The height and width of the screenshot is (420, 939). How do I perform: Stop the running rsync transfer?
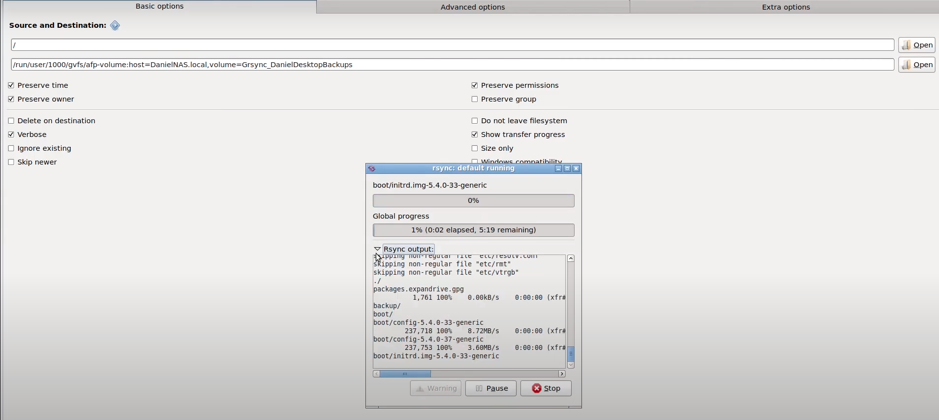[x=546, y=388]
